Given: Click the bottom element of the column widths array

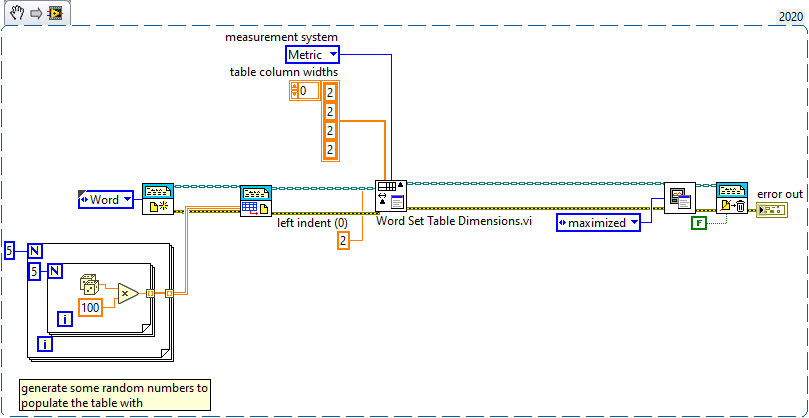Looking at the screenshot, I should pyautogui.click(x=330, y=150).
